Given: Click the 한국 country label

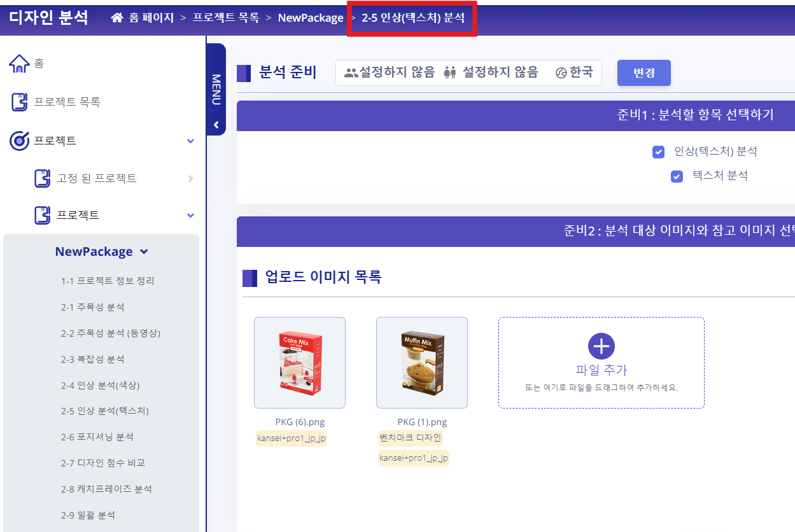Looking at the screenshot, I should point(581,72).
